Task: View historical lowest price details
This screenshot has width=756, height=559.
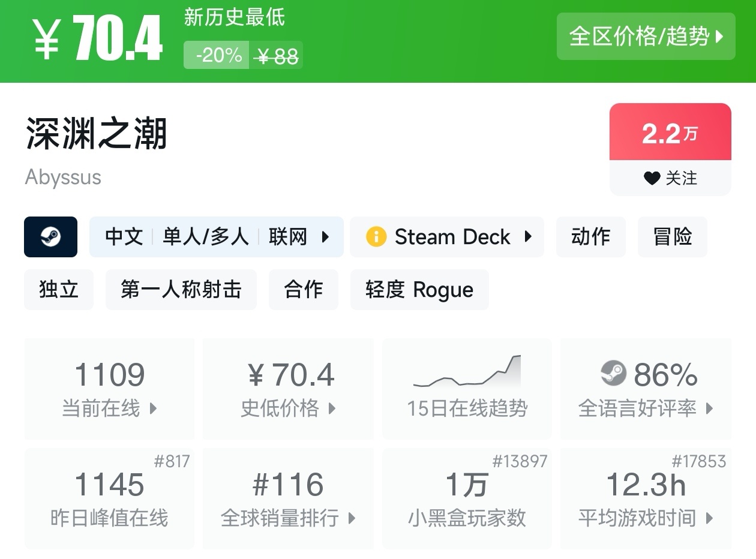Action: 288,388
